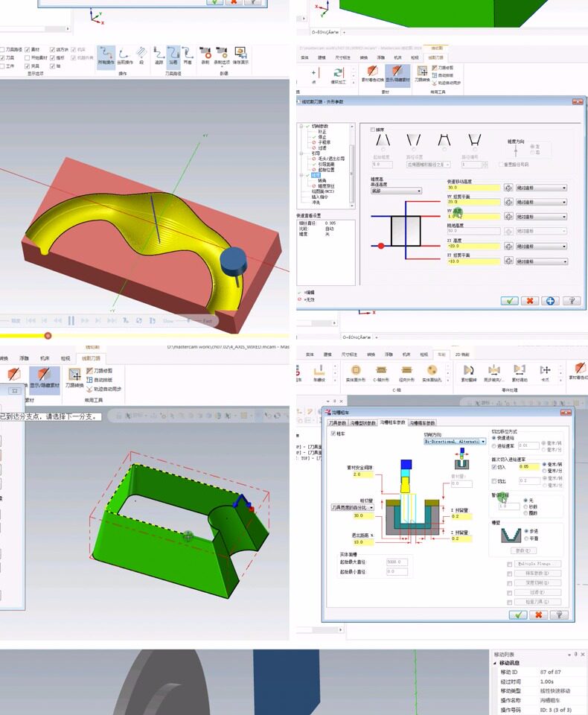Viewport: 588px width, 715px height.
Task: Click 刀路转换 icon in top-right window ribbon
Action: coord(422,74)
